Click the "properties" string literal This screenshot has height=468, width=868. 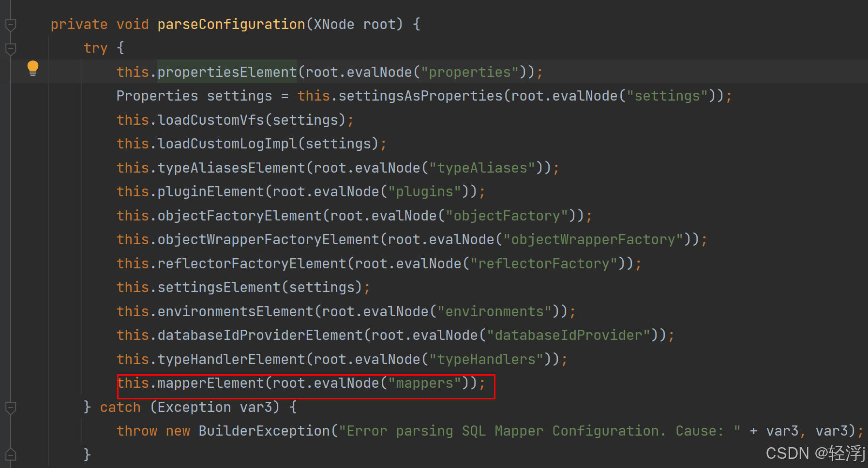(x=470, y=72)
